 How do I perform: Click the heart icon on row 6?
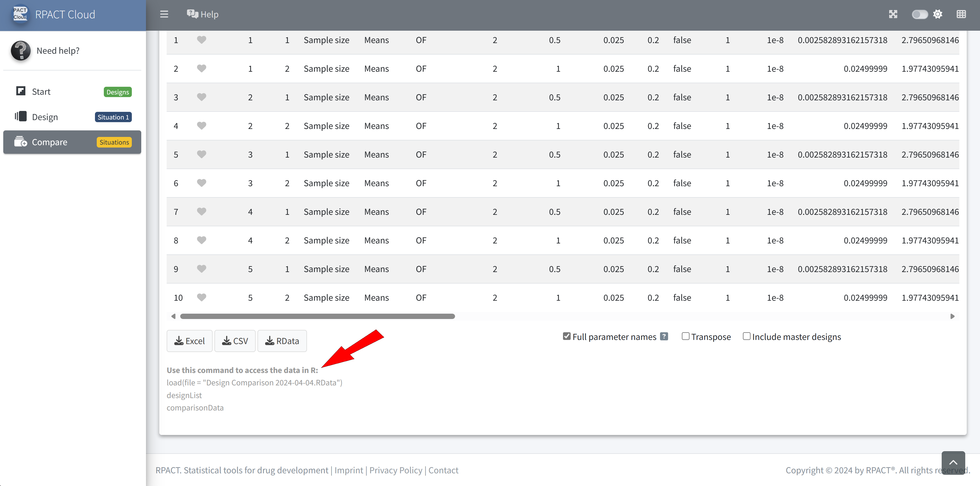pyautogui.click(x=202, y=183)
